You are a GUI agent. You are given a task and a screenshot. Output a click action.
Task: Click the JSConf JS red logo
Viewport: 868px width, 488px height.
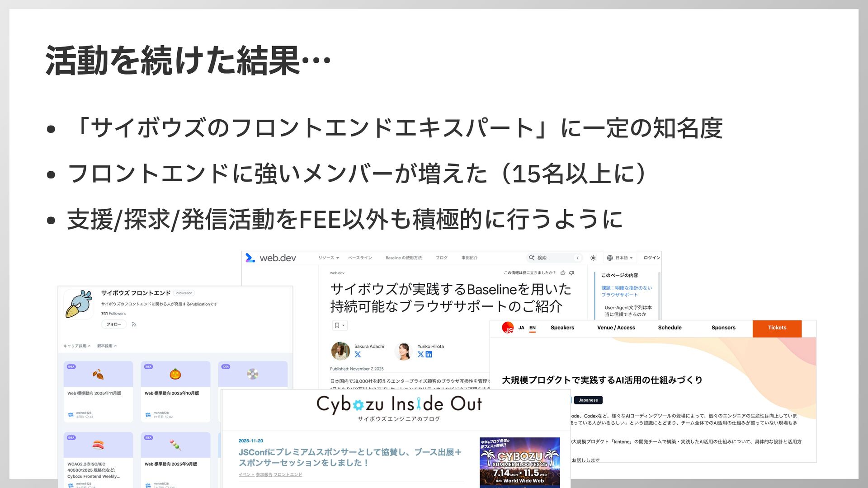point(508,328)
